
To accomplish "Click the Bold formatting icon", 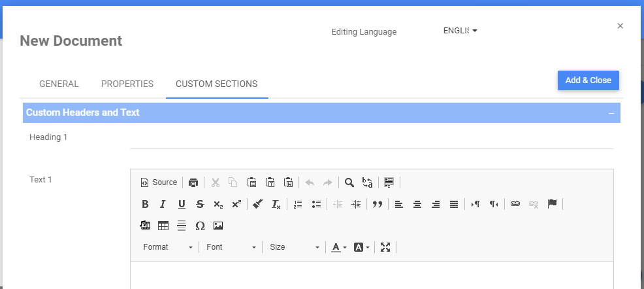I will tap(145, 204).
